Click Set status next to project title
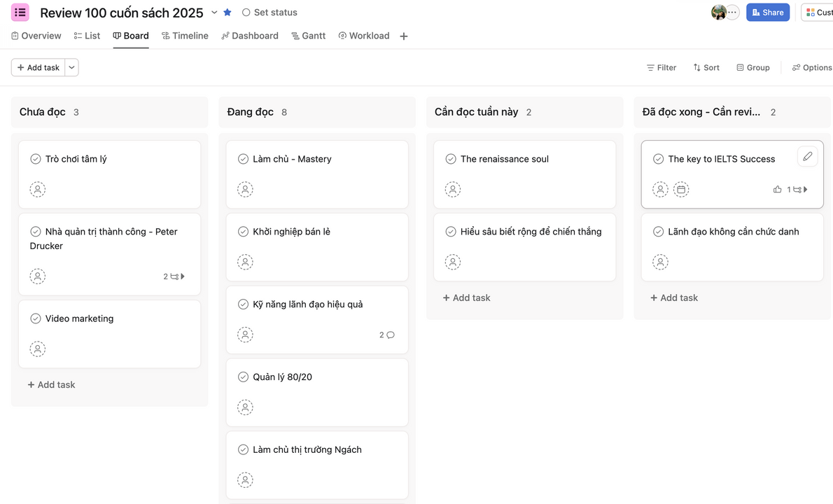 pyautogui.click(x=269, y=13)
